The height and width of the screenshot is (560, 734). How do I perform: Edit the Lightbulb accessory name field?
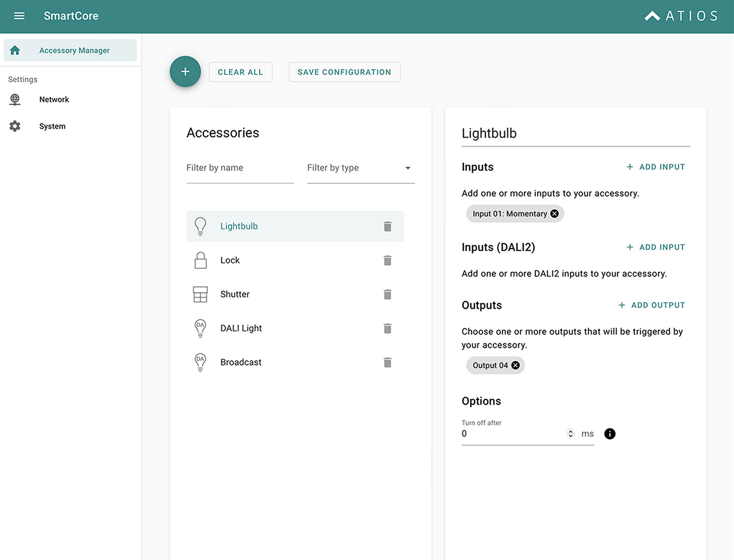[x=576, y=133]
